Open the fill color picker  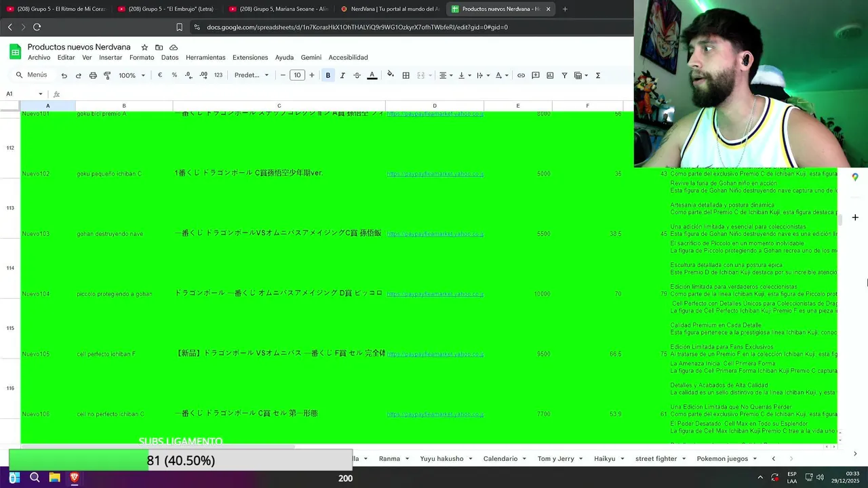pyautogui.click(x=390, y=75)
